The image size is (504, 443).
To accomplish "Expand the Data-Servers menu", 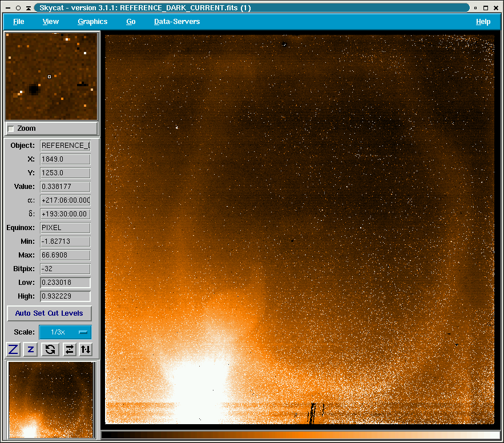I will point(177,22).
